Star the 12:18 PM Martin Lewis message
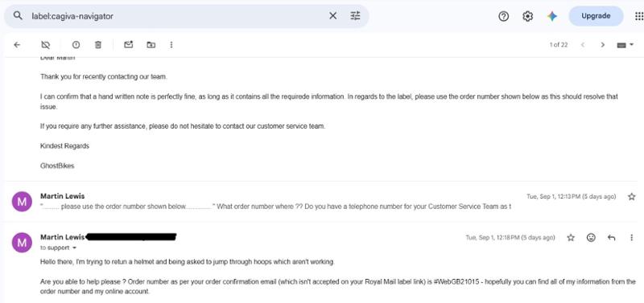The width and height of the screenshot is (644, 303). [x=571, y=237]
